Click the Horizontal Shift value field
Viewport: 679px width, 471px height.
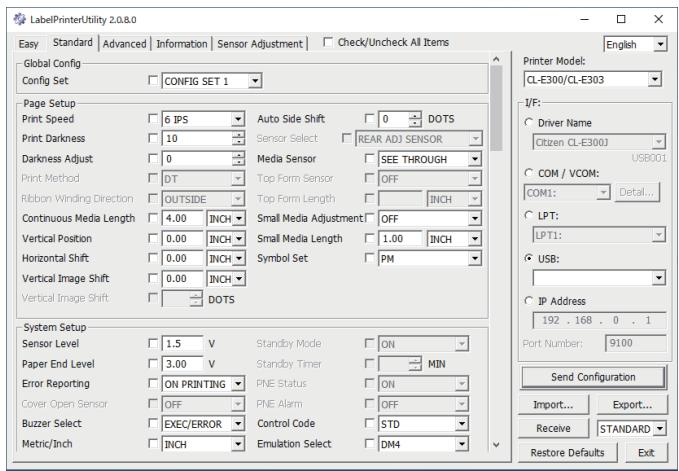click(x=182, y=258)
